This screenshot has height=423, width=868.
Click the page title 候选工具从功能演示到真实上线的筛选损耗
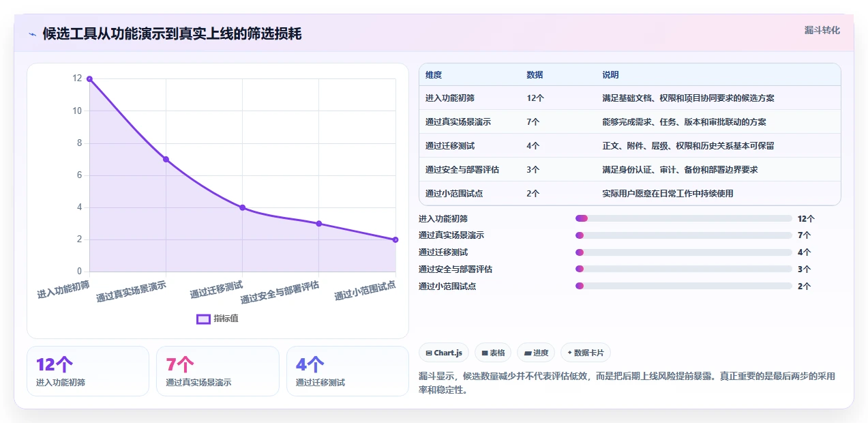point(172,34)
